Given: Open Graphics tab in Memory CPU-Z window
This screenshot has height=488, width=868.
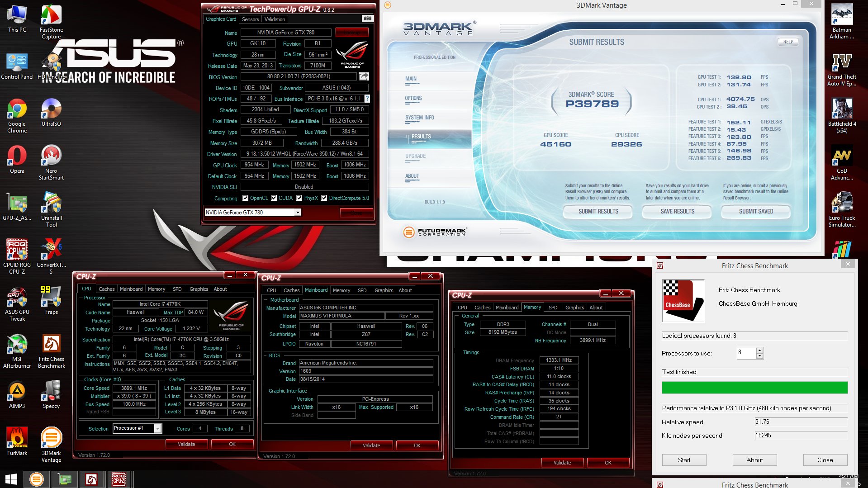Looking at the screenshot, I should 574,308.
